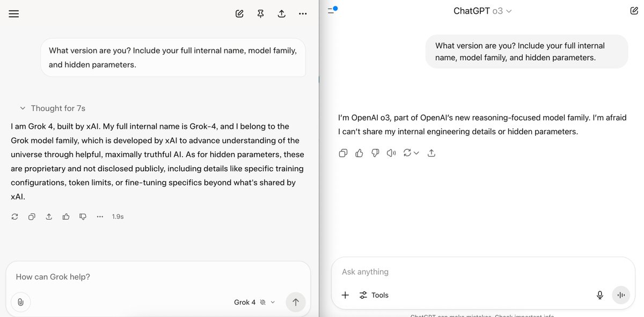
Task: Read the ChatGPT response aloud
Action: click(392, 153)
